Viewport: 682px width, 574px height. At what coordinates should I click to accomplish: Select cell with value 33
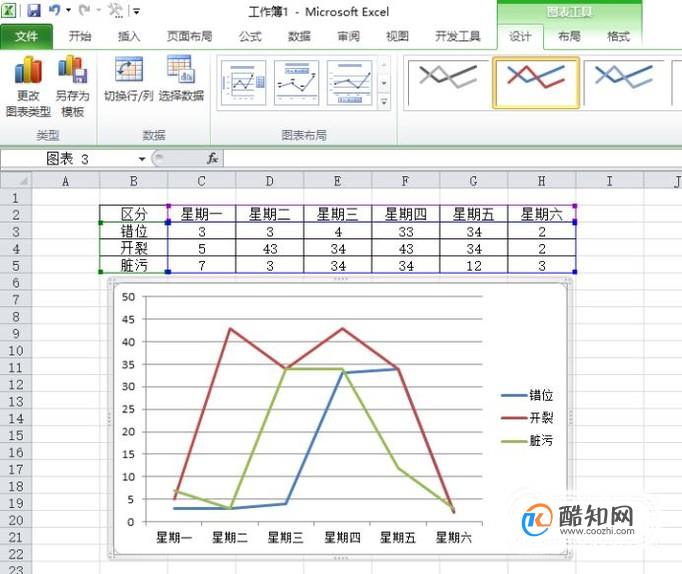405,231
